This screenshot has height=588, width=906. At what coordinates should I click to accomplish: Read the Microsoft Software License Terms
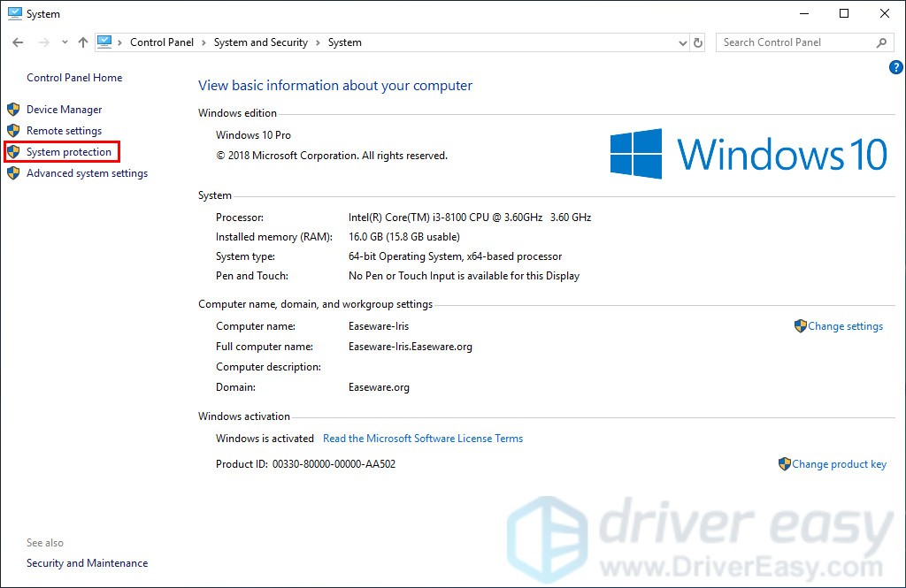coord(423,439)
